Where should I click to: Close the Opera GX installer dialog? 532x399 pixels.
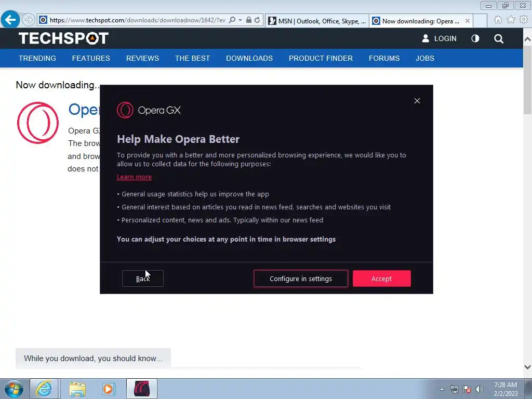click(x=417, y=101)
